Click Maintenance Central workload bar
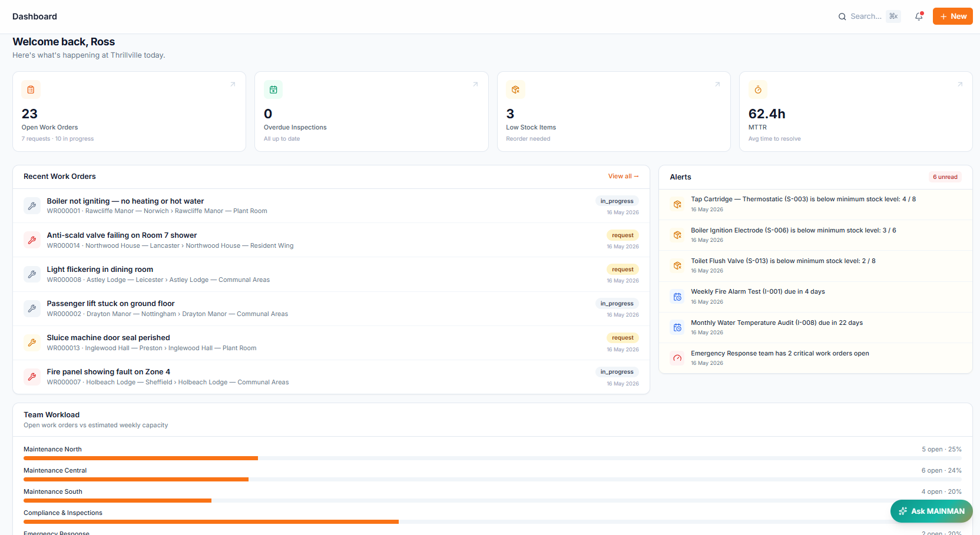This screenshot has height=535, width=980. click(x=492, y=479)
